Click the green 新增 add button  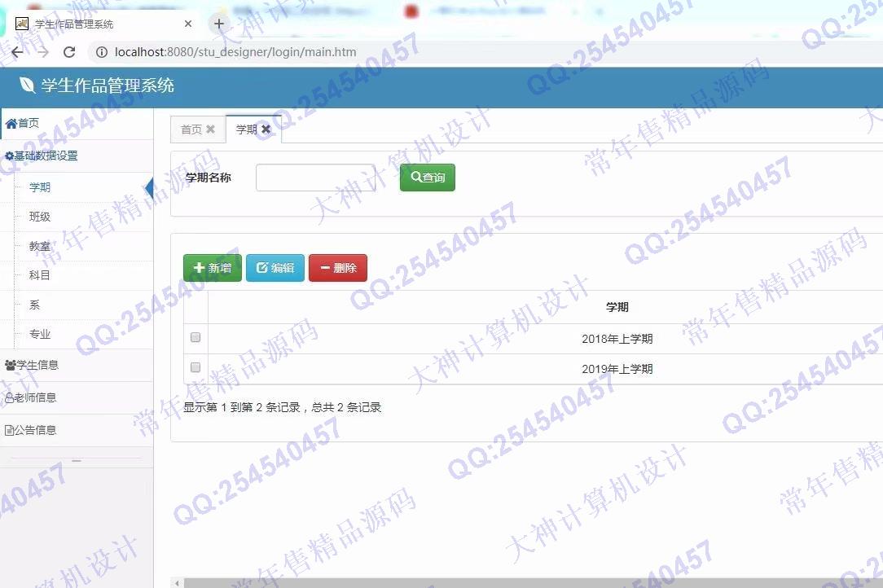[x=213, y=267]
